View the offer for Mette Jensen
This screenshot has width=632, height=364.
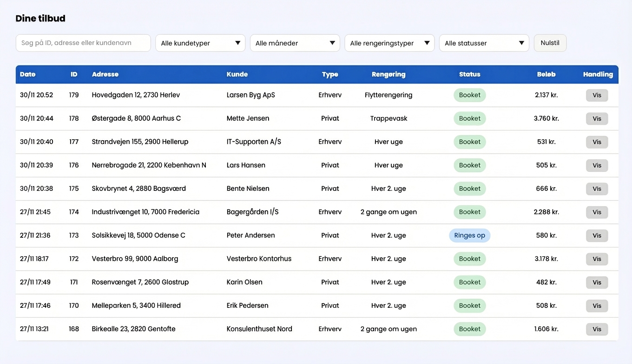(x=597, y=118)
